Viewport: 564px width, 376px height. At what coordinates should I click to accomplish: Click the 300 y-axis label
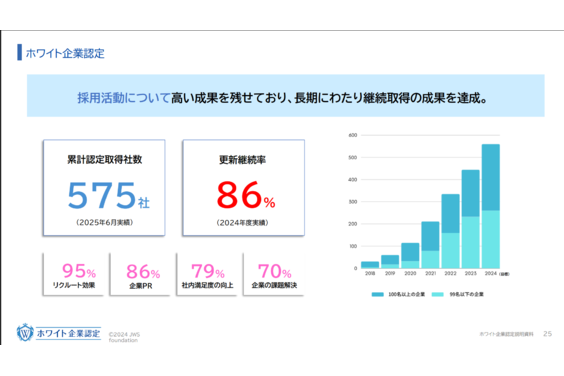(352, 202)
